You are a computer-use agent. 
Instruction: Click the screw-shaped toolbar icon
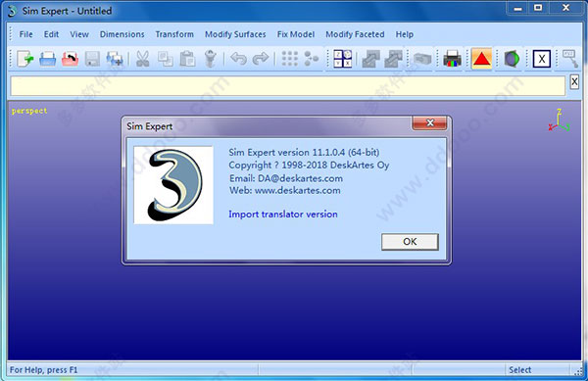[210, 59]
